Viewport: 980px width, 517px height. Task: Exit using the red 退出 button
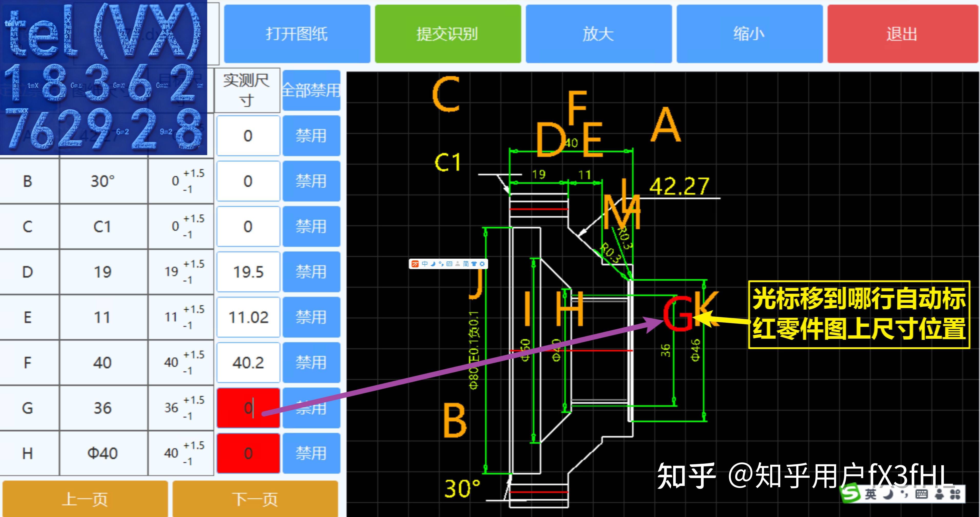coord(902,34)
